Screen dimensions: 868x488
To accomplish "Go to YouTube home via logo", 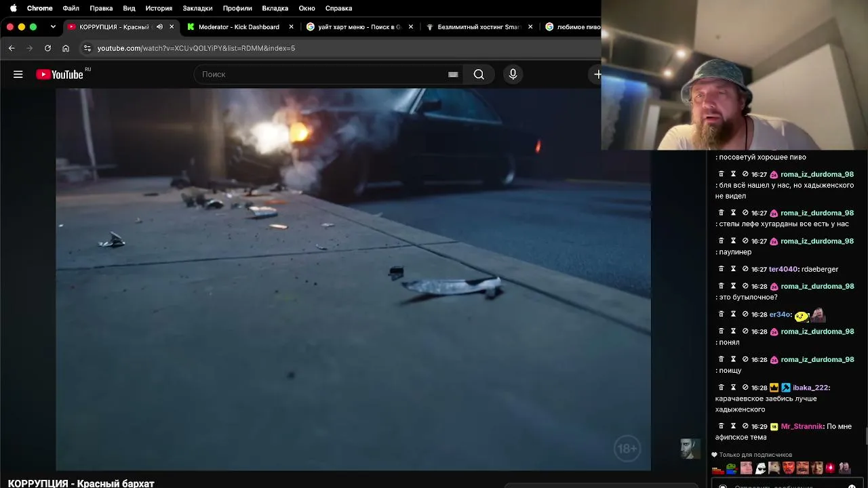I will point(60,75).
